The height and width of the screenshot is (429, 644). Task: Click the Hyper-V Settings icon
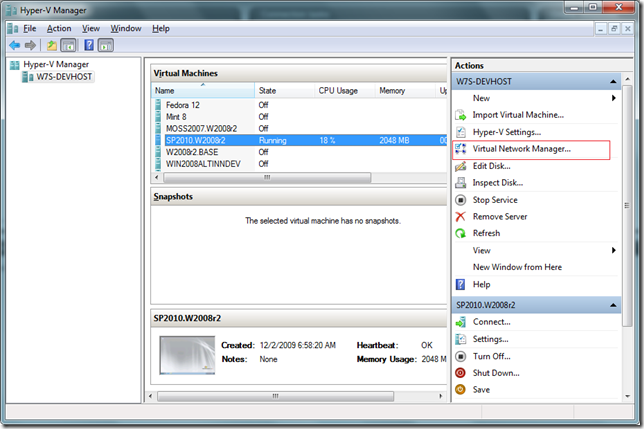tap(461, 132)
